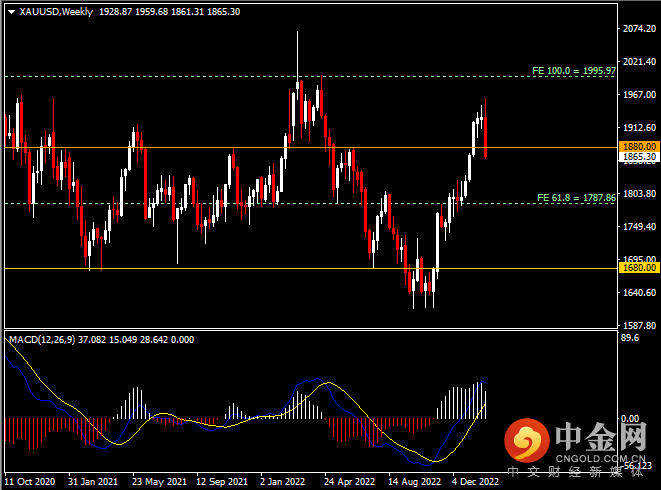
Task: Click the 24 Apr 2022 date label
Action: 349,480
